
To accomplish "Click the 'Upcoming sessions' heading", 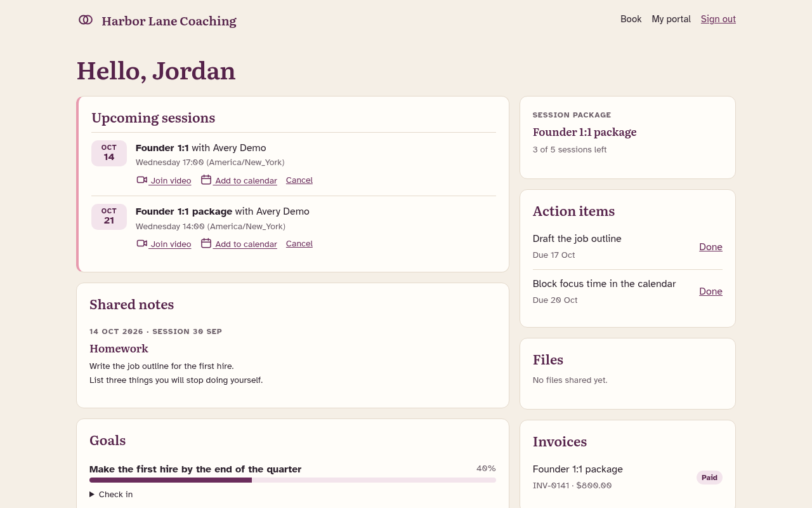I will click(153, 118).
